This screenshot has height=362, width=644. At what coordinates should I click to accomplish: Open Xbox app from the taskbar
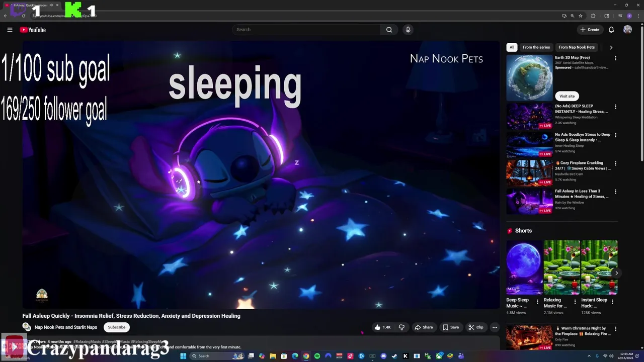click(439, 356)
